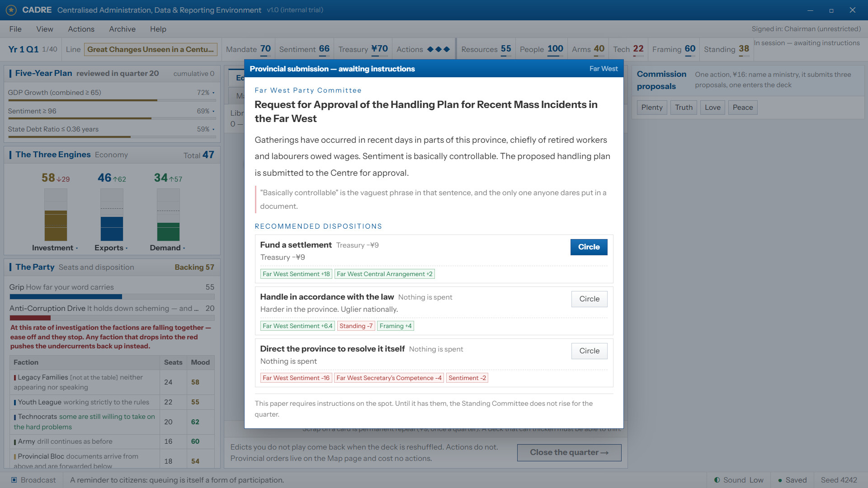Click Close the quarter button
The width and height of the screenshot is (868, 488).
[569, 452]
